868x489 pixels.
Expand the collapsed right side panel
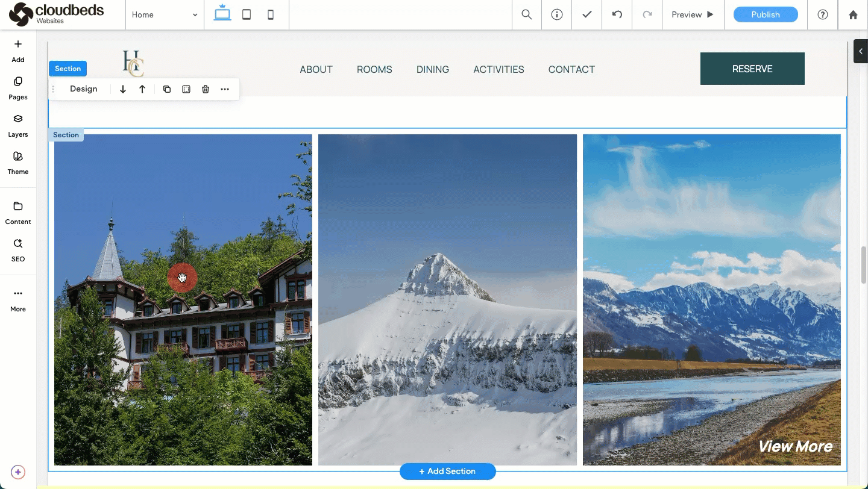[860, 51]
